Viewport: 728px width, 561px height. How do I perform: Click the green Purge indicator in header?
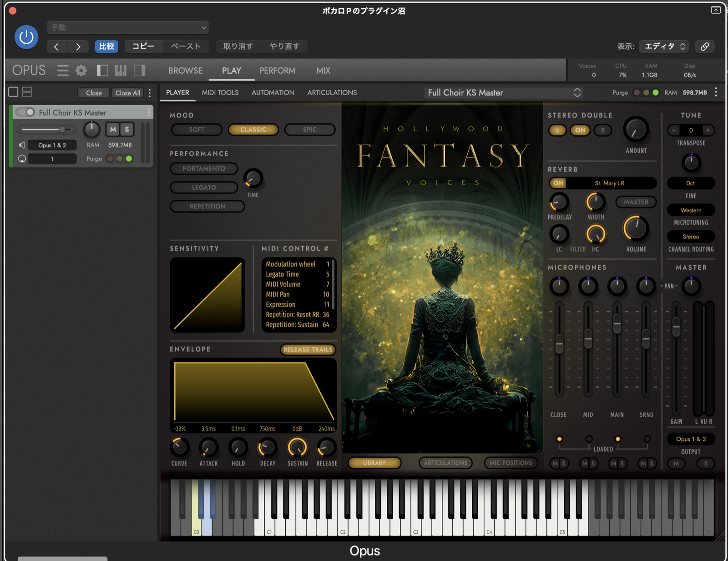click(656, 92)
